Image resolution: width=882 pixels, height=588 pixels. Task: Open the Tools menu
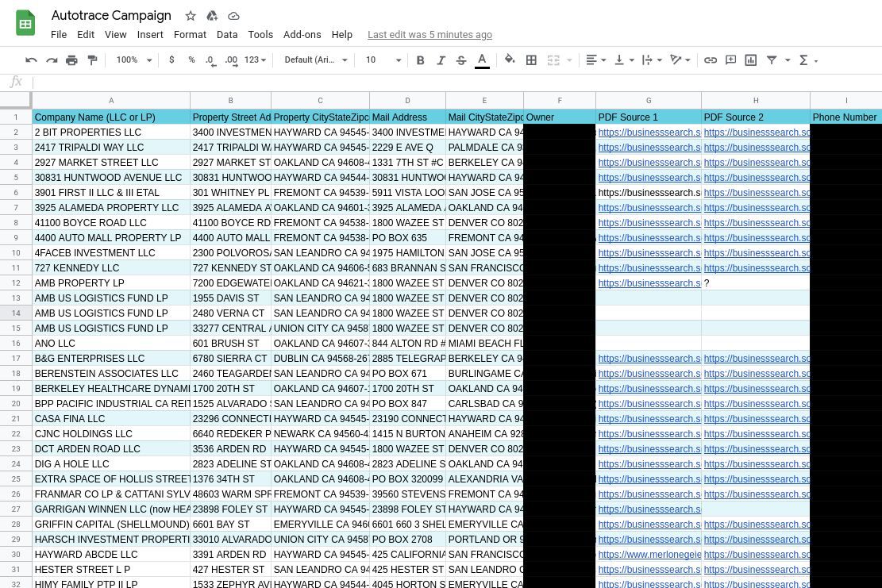pyautogui.click(x=260, y=35)
